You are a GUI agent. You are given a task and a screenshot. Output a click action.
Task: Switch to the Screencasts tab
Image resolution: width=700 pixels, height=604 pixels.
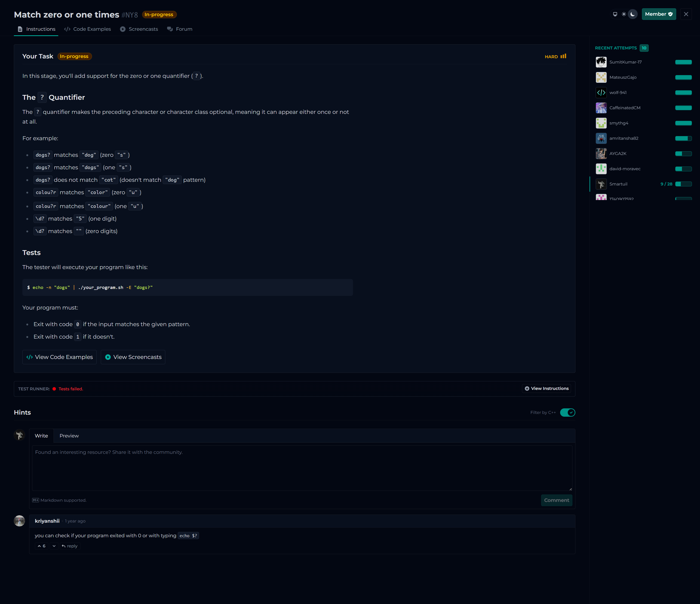(139, 29)
